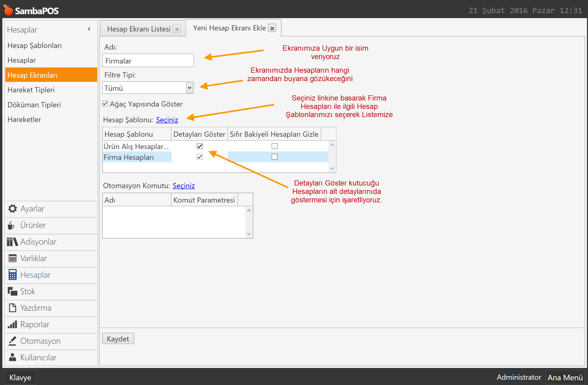
Task: Click the Administrator user label
Action: (519, 377)
